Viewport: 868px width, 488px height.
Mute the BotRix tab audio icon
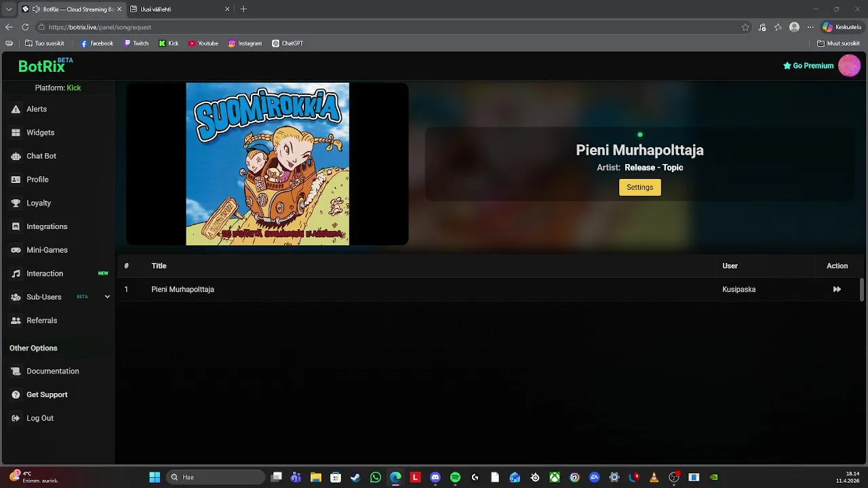coord(36,9)
